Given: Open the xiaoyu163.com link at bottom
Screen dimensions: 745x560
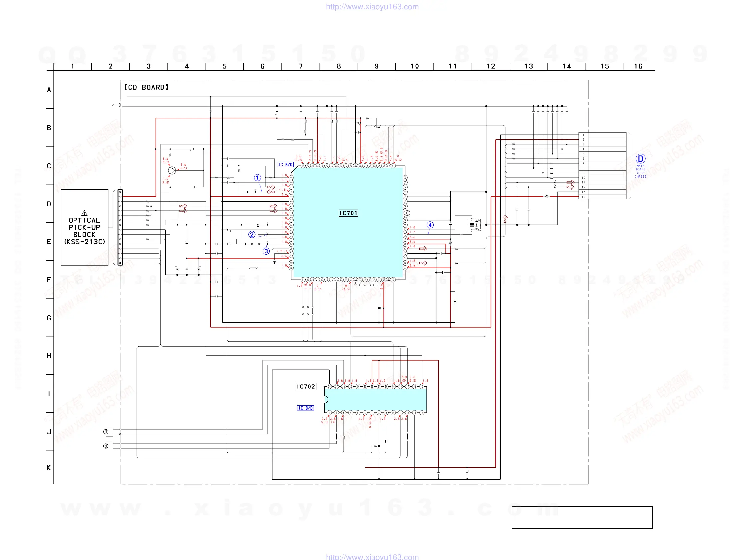Looking at the screenshot, I should coord(372,557).
